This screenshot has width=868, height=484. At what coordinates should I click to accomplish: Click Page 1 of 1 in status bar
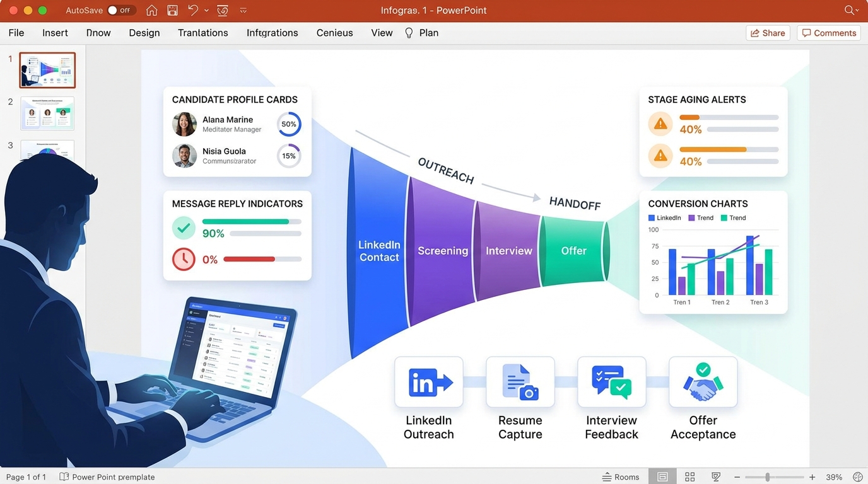click(x=26, y=477)
